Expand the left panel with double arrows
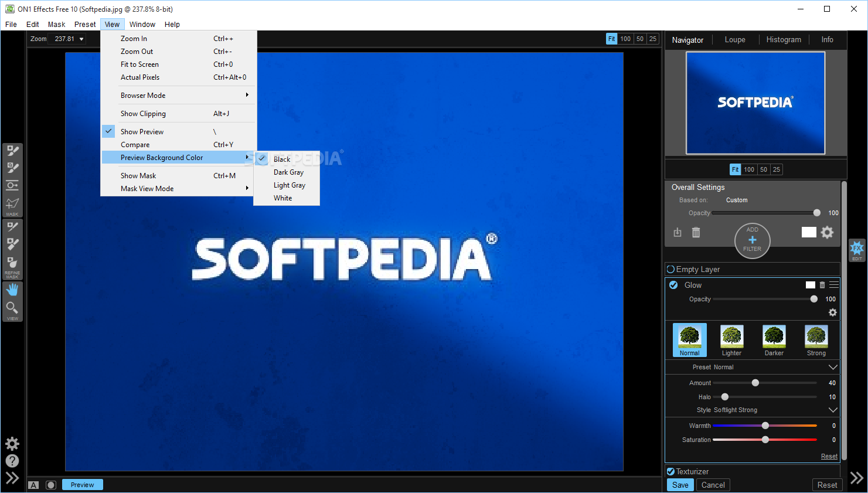868x493 pixels. click(x=12, y=478)
